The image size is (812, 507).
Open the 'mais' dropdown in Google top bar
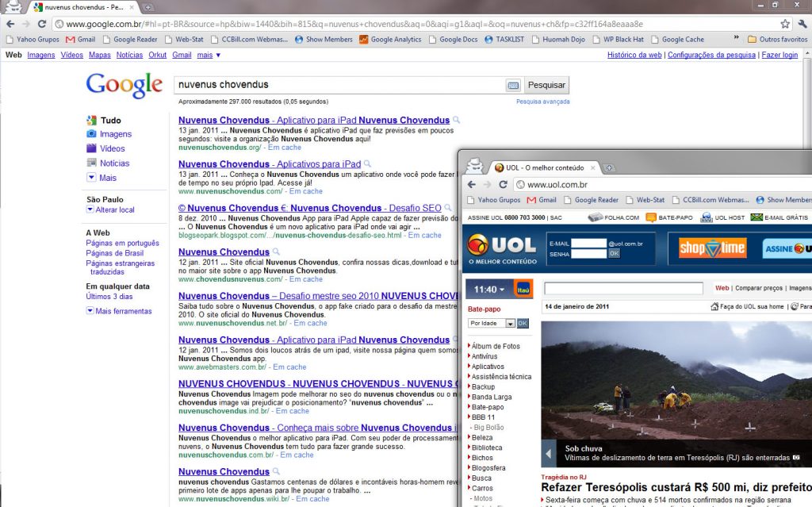coord(209,55)
